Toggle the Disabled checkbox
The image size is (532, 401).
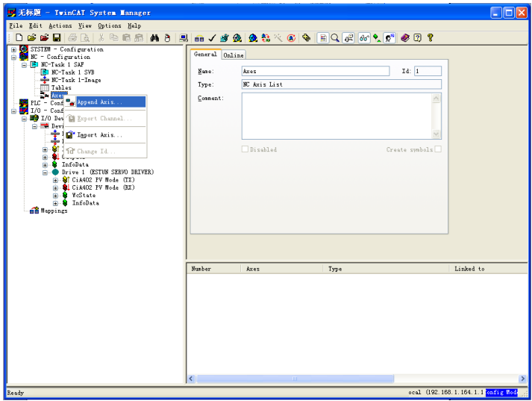pos(245,149)
